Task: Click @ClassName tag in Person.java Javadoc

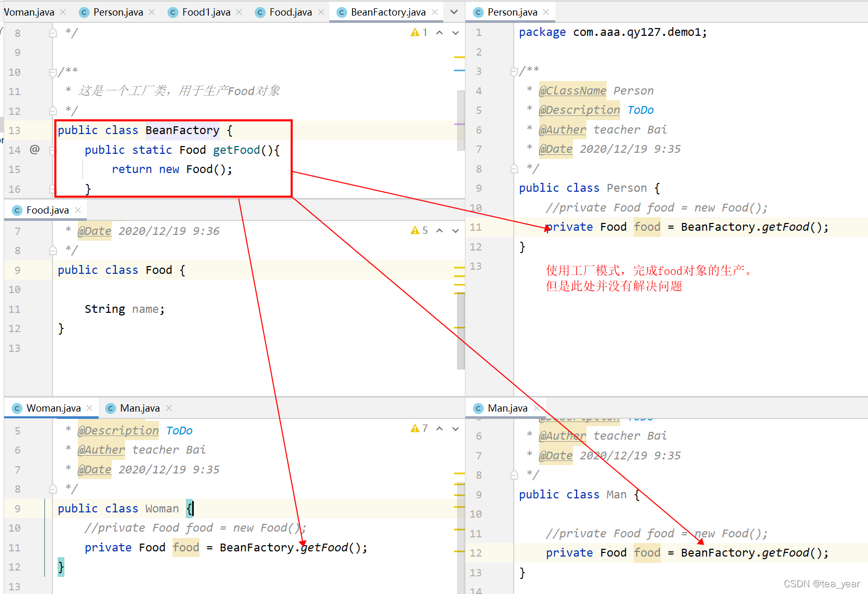Action: point(572,90)
